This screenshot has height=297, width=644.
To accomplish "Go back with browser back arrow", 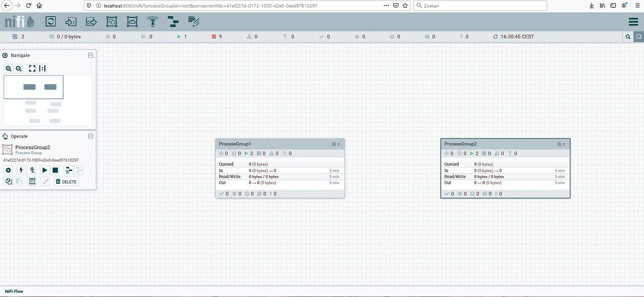I will pos(6,6).
